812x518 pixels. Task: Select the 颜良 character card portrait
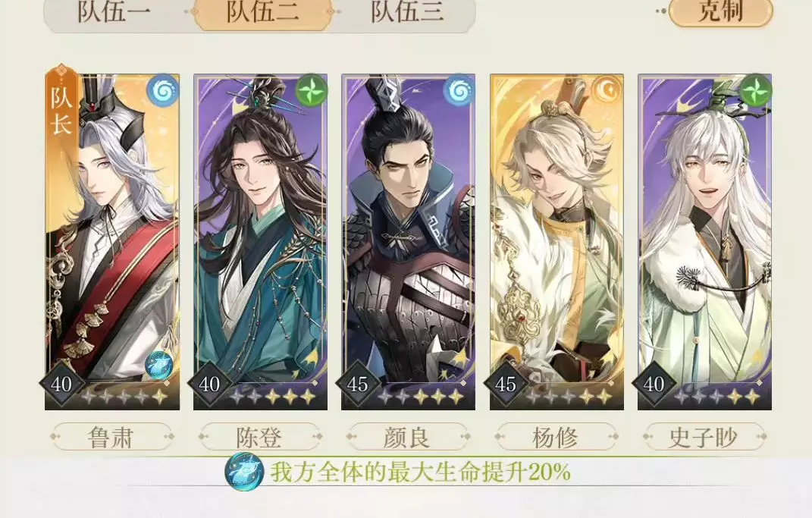click(x=408, y=242)
